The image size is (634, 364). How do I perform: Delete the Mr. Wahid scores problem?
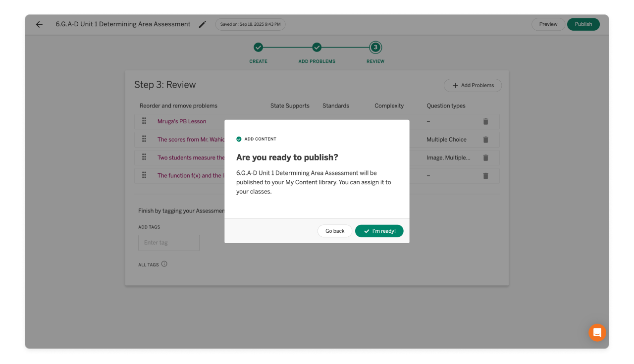point(485,140)
